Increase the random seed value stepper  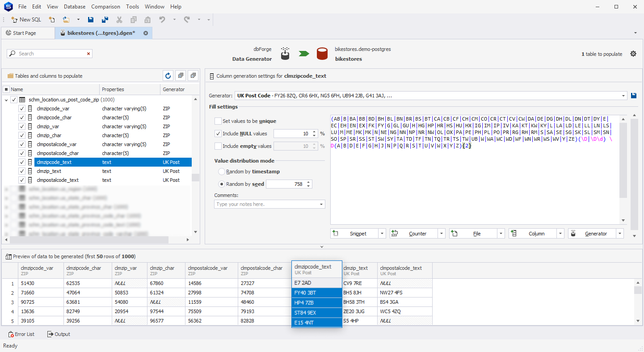(x=309, y=182)
